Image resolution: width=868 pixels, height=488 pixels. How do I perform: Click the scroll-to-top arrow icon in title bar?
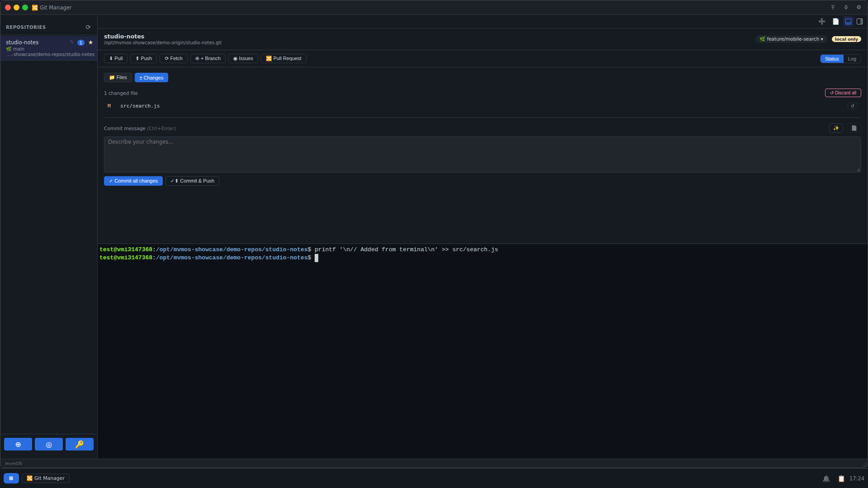point(833,7)
